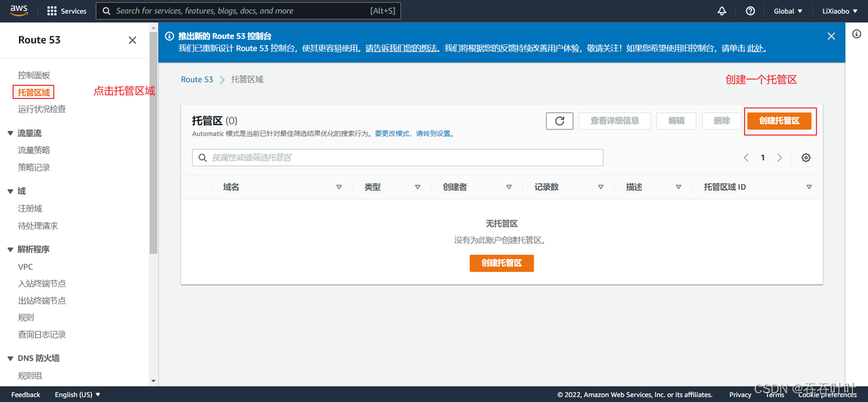Click the 请告诉我们您的想法 link in banner
Screen dimensions: 868x402
click(401, 49)
